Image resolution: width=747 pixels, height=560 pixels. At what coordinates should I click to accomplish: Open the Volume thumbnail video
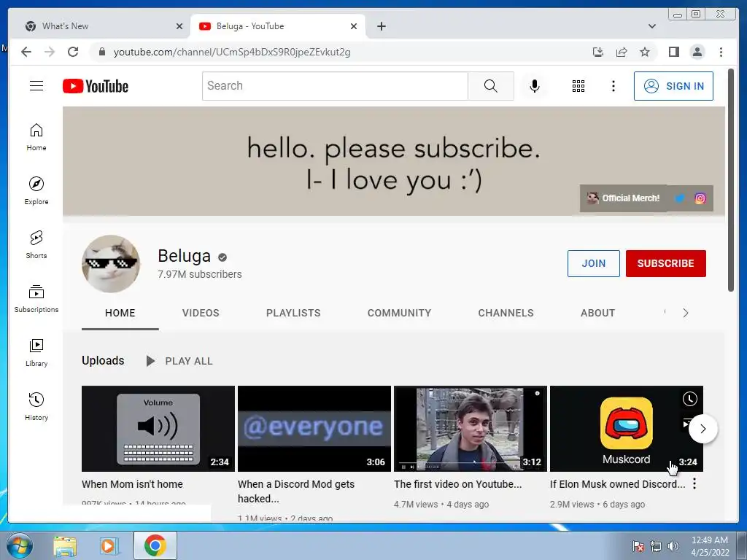[158, 429]
